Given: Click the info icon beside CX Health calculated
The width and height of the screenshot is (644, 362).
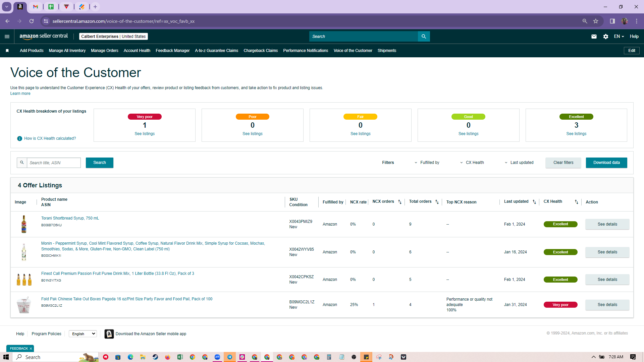Looking at the screenshot, I should coord(19,138).
